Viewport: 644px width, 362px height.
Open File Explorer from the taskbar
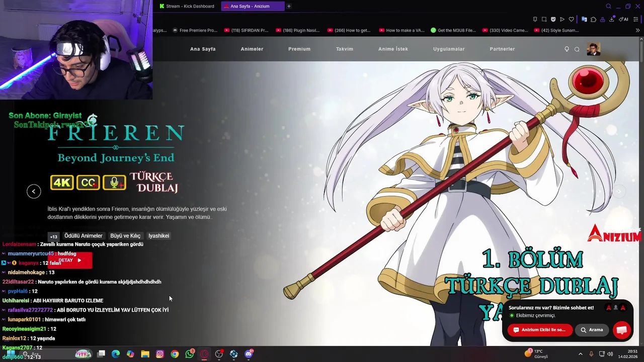pyautogui.click(x=145, y=354)
